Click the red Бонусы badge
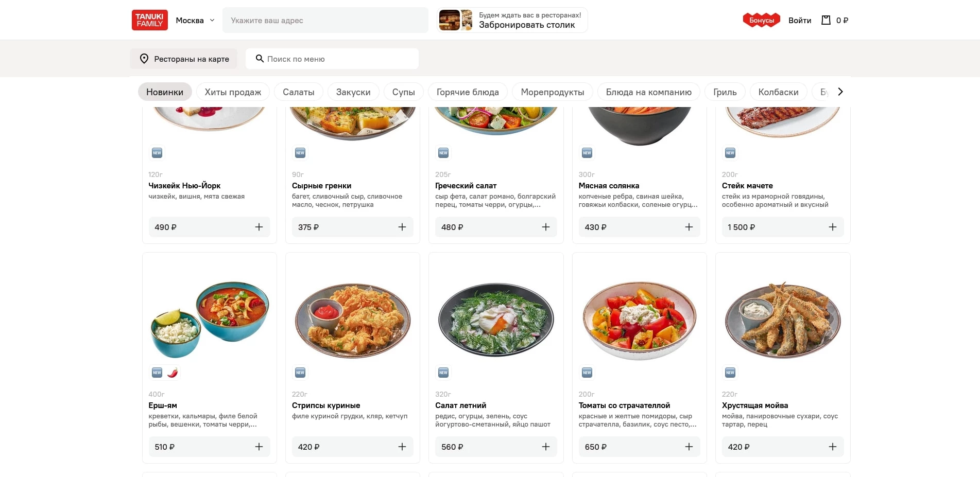Image resolution: width=980 pixels, height=477 pixels. (x=761, y=20)
